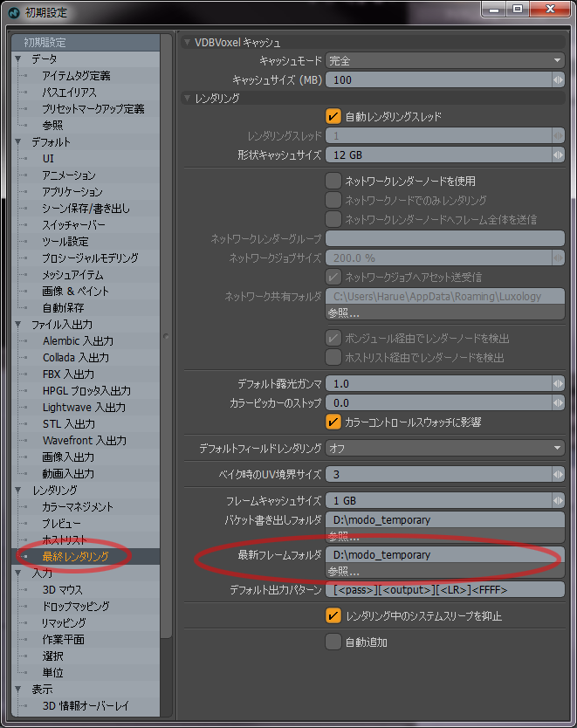Open デフォルトフィールドレンダリング dropdown
Image resolution: width=577 pixels, height=728 pixels.
pos(444,449)
